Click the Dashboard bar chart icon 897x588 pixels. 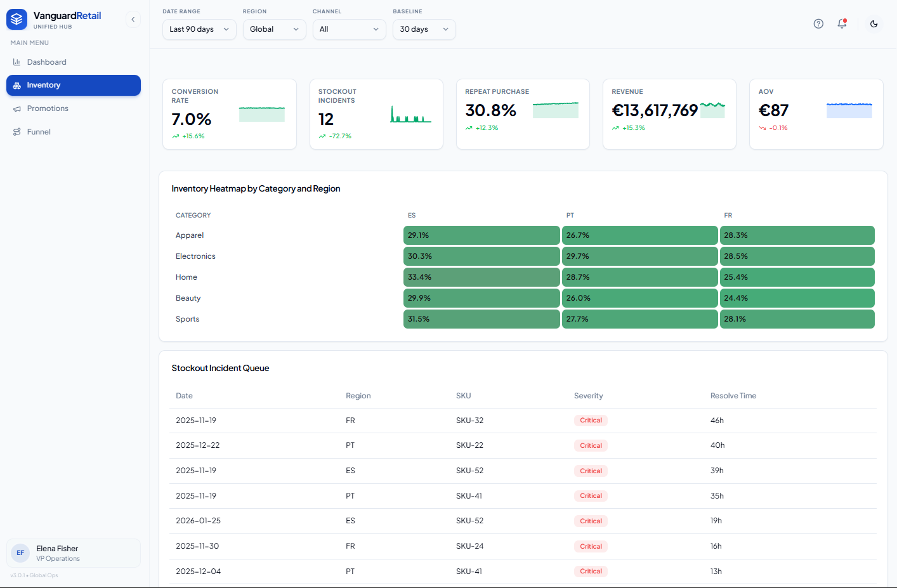pyautogui.click(x=17, y=62)
